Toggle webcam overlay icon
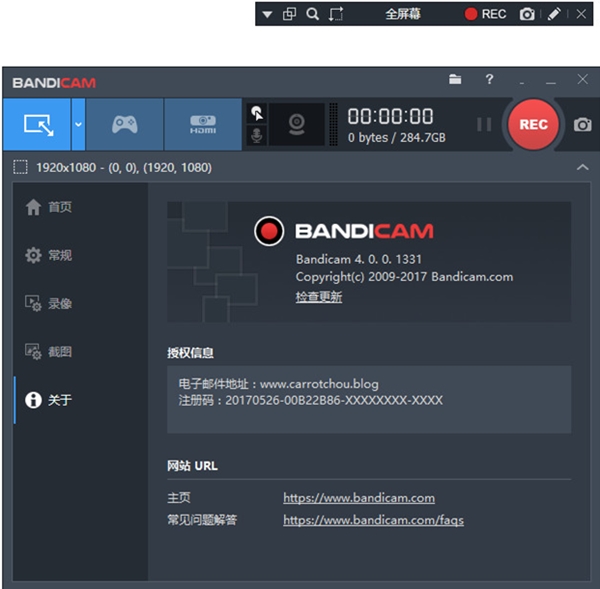 coord(297,124)
